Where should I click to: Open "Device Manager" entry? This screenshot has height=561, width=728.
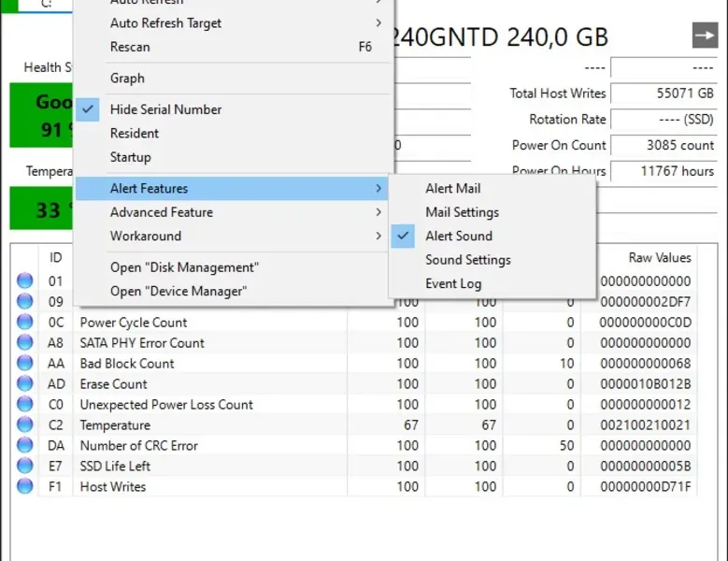pos(232,291)
